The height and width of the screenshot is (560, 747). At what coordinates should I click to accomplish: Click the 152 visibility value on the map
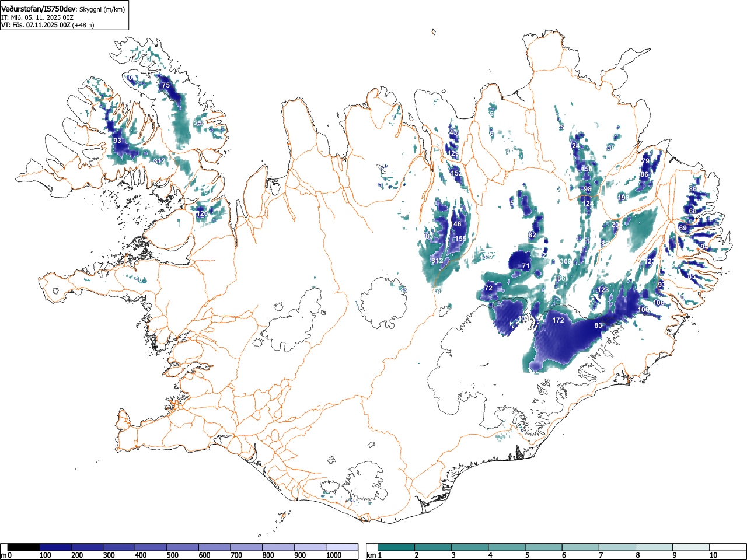tap(456, 173)
